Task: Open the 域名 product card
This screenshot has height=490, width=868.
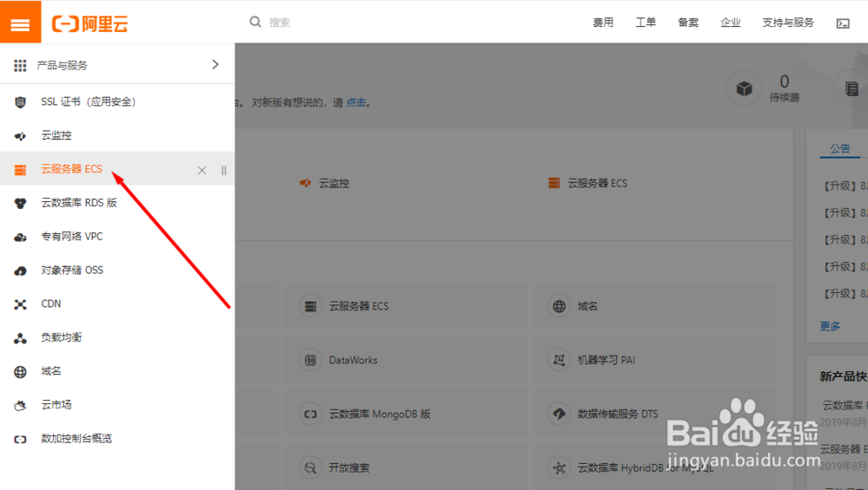Action: click(654, 306)
